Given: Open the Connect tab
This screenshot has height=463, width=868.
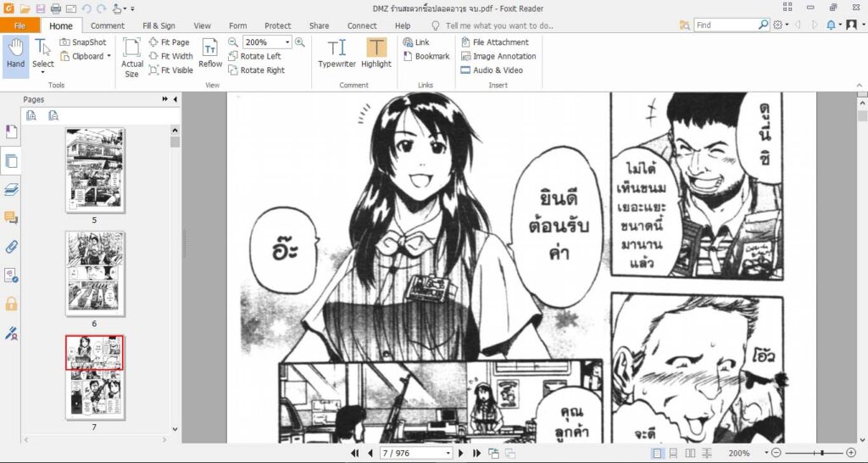Looking at the screenshot, I should [362, 25].
